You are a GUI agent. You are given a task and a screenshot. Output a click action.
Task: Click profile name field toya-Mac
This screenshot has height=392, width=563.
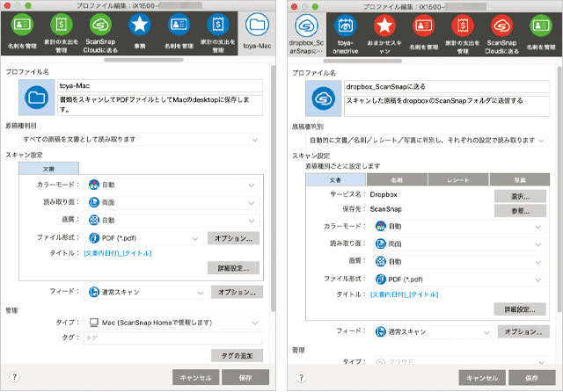pos(160,86)
